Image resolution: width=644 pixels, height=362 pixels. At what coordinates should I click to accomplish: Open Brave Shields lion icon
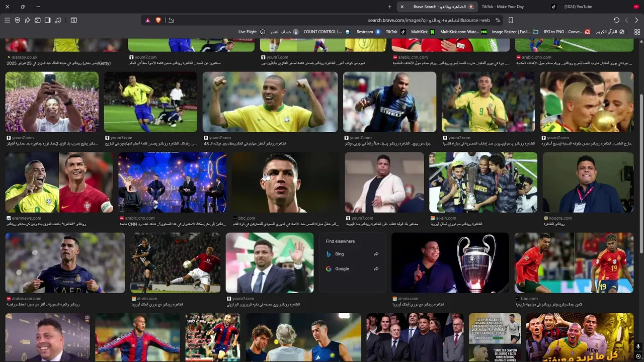pyautogui.click(x=158, y=20)
